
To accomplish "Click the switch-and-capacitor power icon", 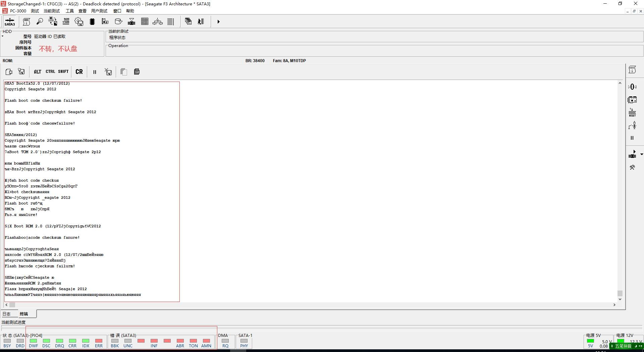I will (x=632, y=126).
